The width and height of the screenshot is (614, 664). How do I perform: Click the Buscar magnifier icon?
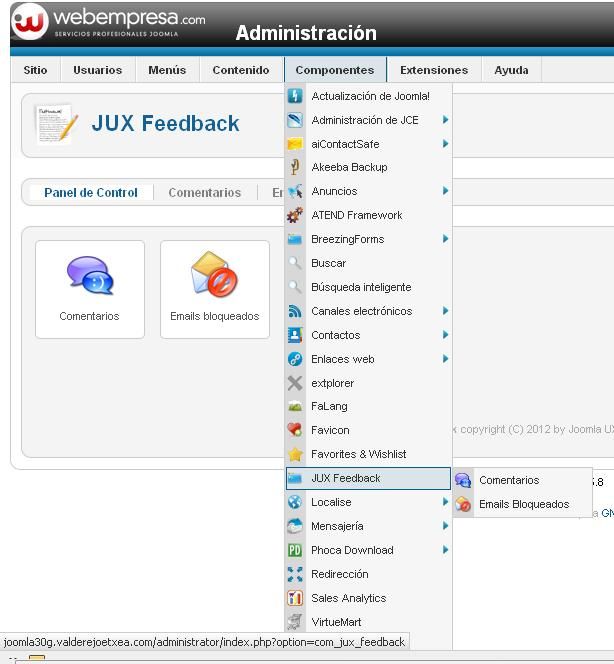coord(295,263)
